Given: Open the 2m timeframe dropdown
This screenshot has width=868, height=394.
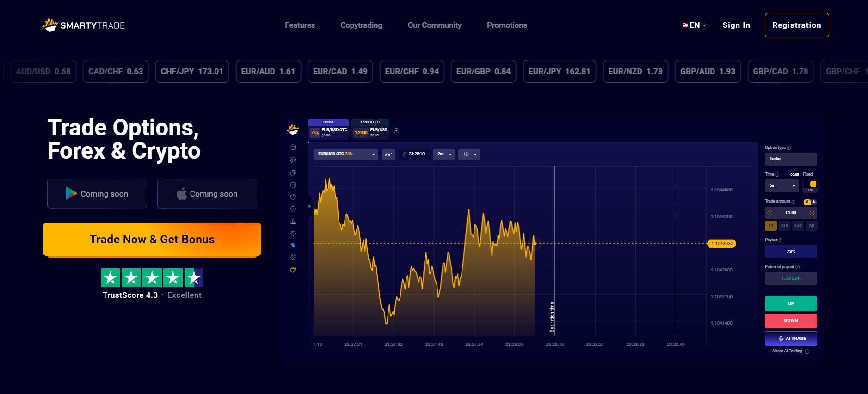Looking at the screenshot, I should (443, 154).
